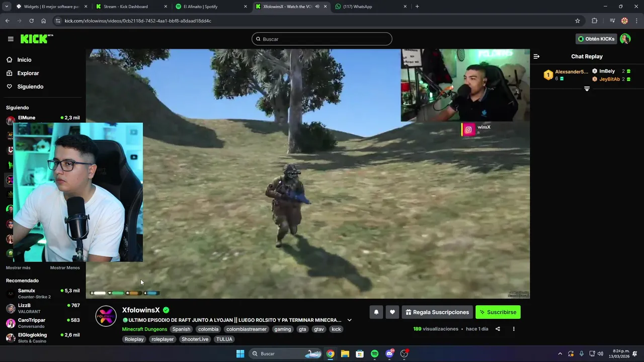Open volume control in system tray
The height and width of the screenshot is (362, 644).
[600, 354]
